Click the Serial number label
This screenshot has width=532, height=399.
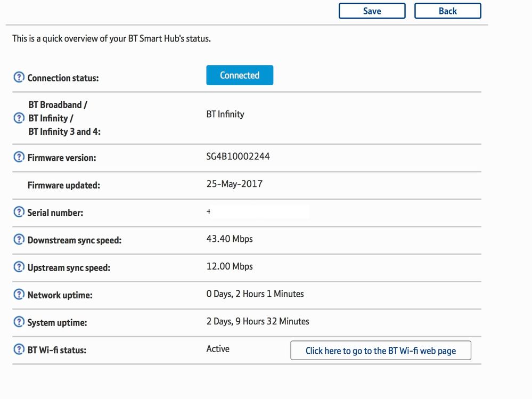coord(55,213)
